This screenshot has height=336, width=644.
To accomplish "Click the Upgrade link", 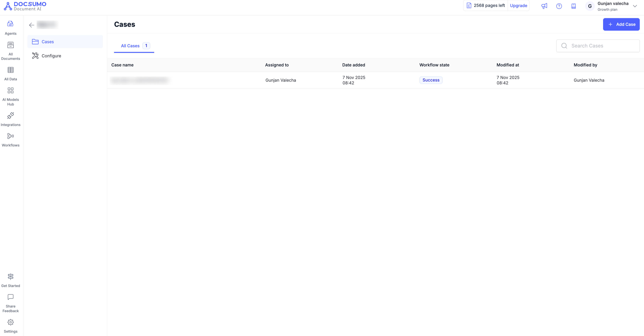I will tap(518, 5).
